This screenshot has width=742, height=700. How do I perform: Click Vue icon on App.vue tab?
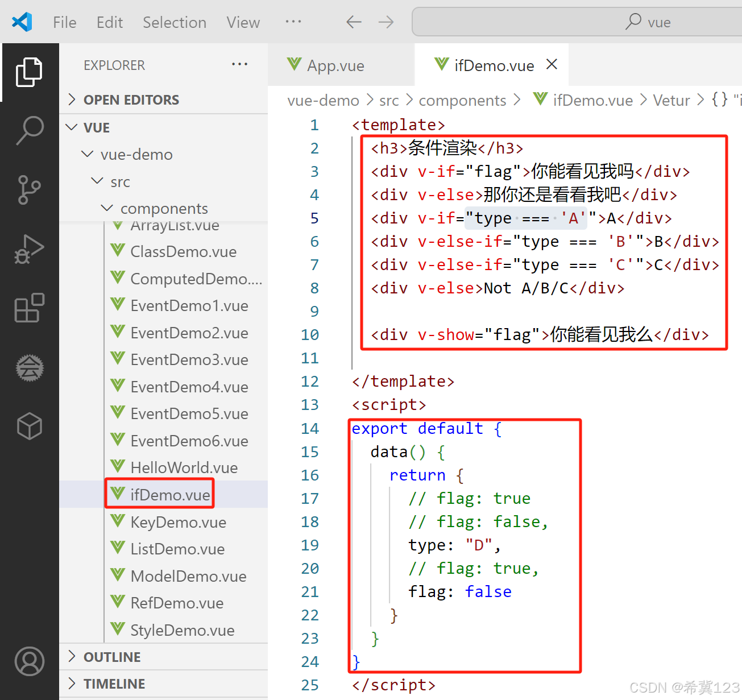pyautogui.click(x=294, y=64)
